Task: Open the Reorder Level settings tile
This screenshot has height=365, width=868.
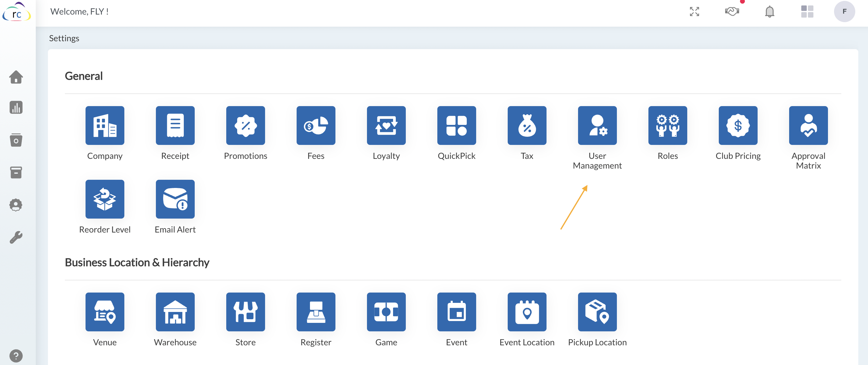Action: [x=105, y=199]
